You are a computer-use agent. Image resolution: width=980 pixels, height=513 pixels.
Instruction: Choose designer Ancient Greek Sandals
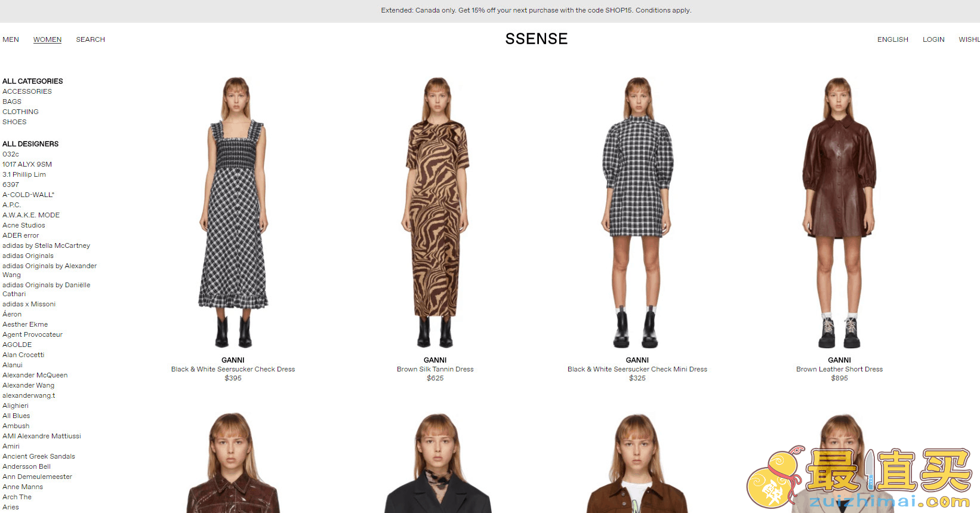point(39,456)
